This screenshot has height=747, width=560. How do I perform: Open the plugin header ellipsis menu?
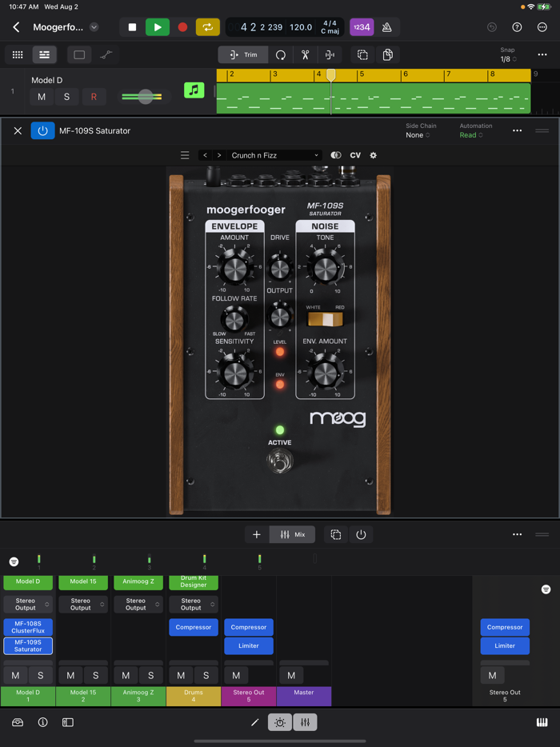517,130
